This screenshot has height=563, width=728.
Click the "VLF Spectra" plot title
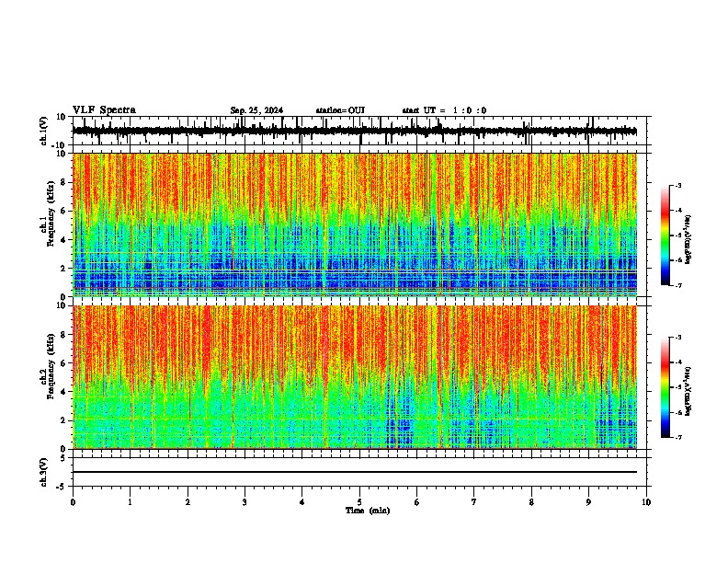pyautogui.click(x=104, y=110)
